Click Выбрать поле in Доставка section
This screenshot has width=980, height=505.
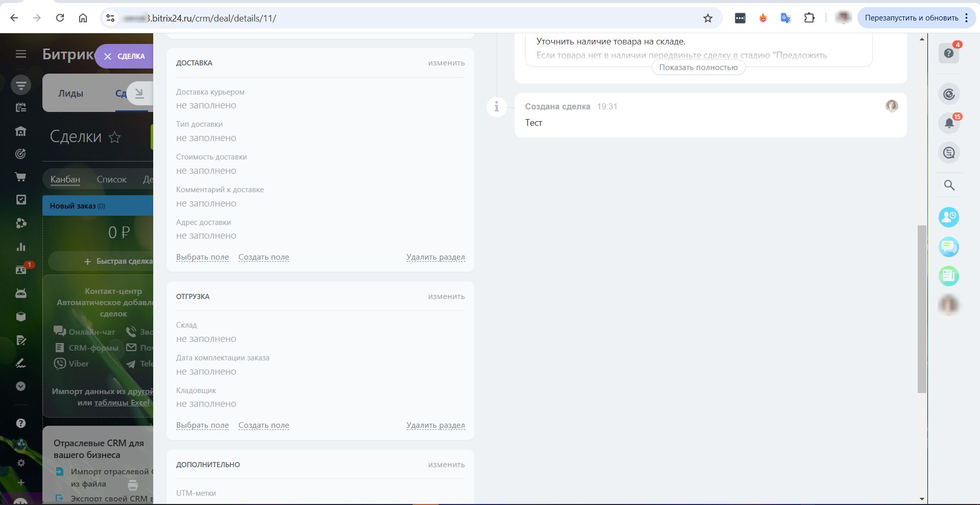click(x=202, y=257)
